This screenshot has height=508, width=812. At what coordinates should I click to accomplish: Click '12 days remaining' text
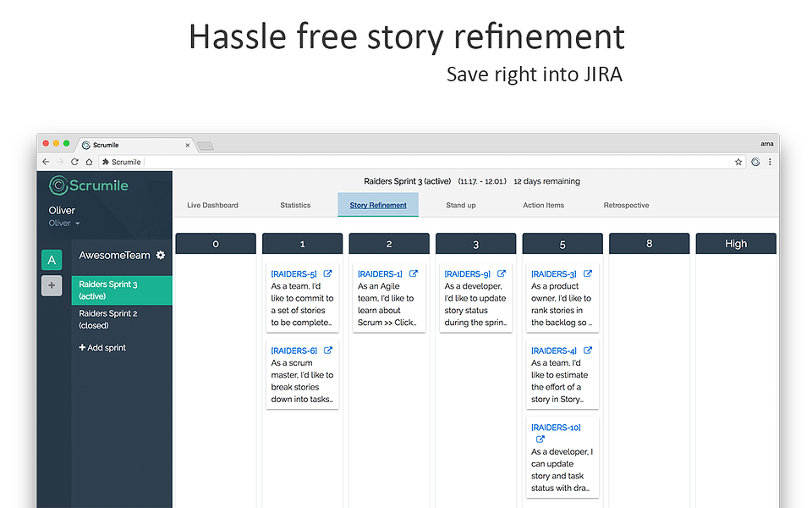[x=547, y=181]
